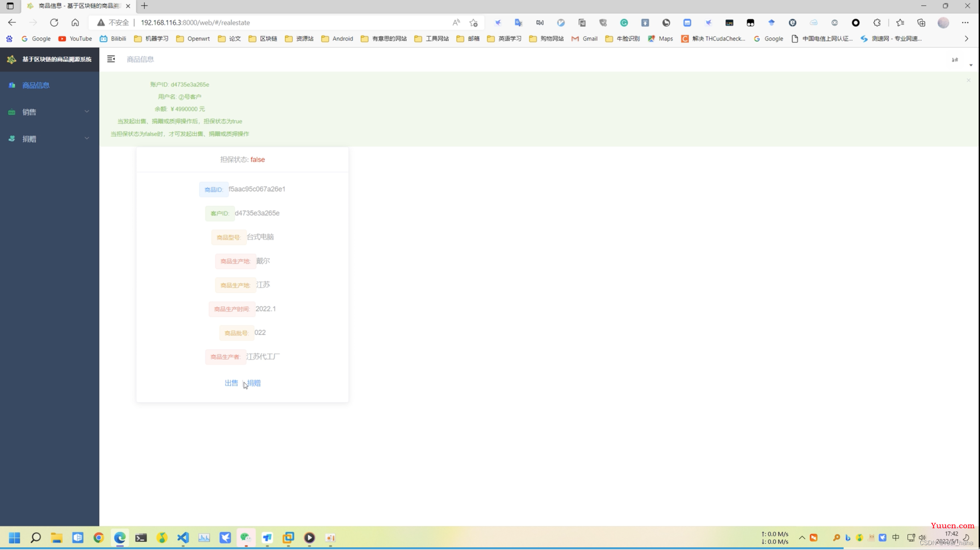
Task: Click the 商品ID field value
Action: click(x=257, y=189)
